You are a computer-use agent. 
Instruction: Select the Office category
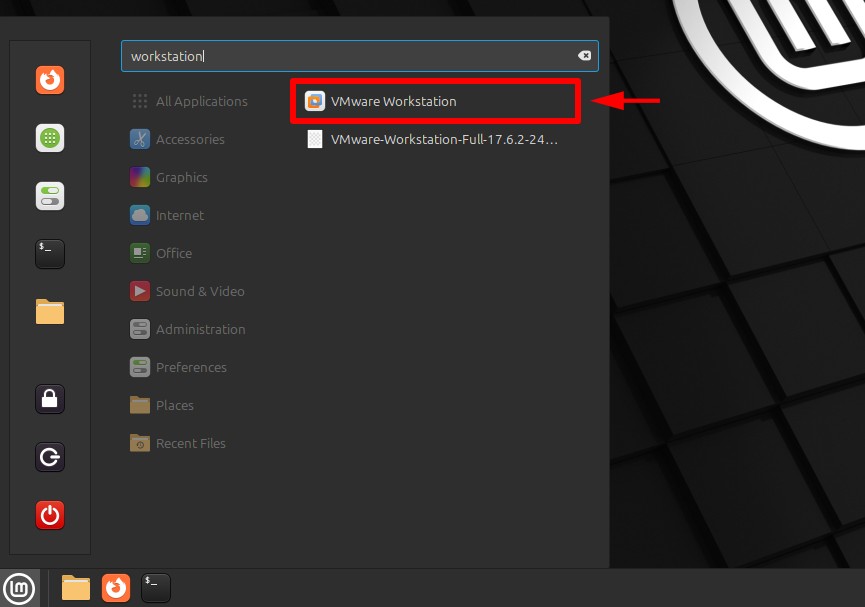pos(162,253)
